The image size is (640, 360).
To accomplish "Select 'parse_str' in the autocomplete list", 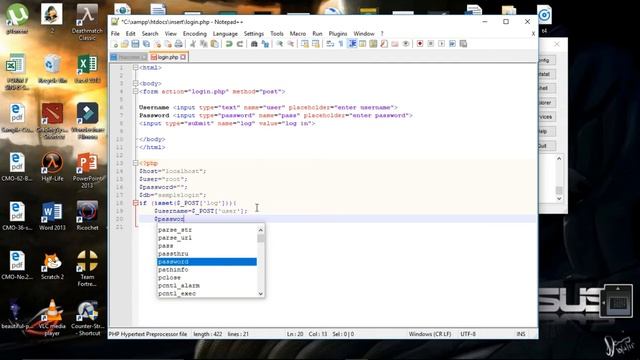I will click(x=207, y=230).
